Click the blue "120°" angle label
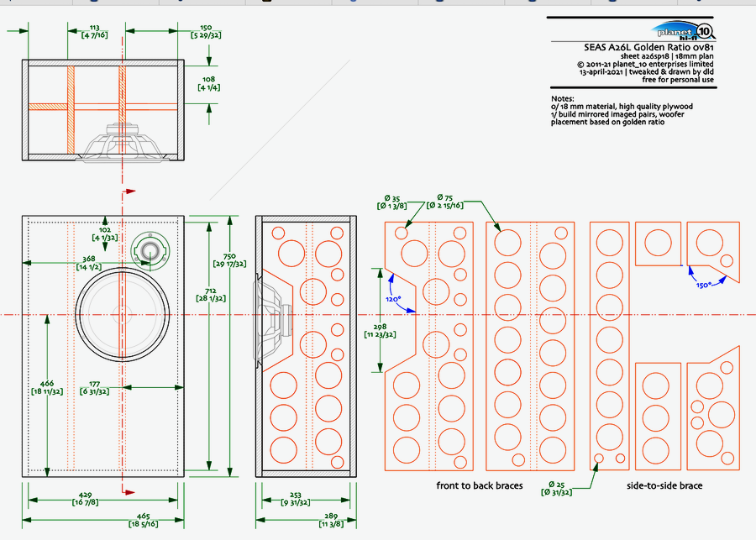Screen dimensions: 756x540 pos(393,299)
